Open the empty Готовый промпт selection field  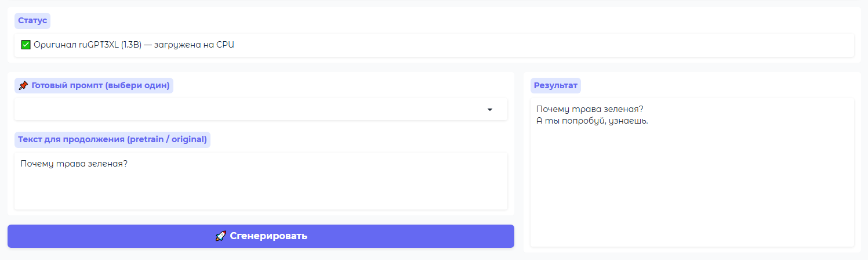pyautogui.click(x=261, y=109)
